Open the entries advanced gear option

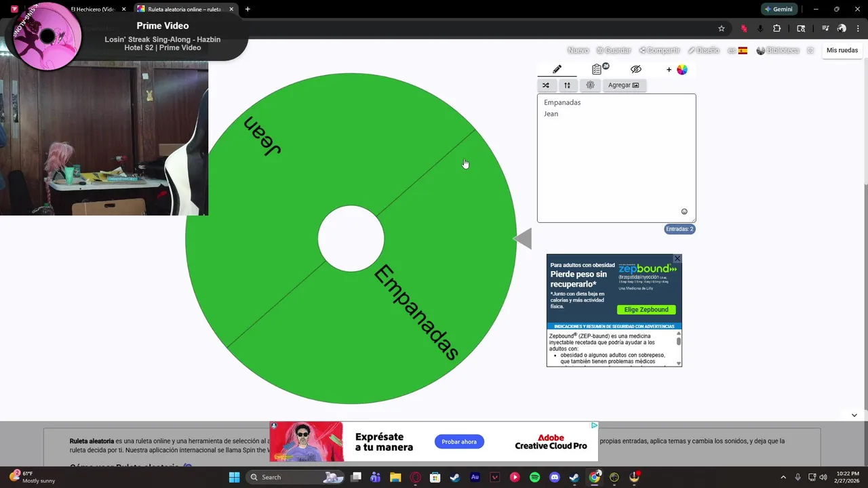click(x=590, y=85)
